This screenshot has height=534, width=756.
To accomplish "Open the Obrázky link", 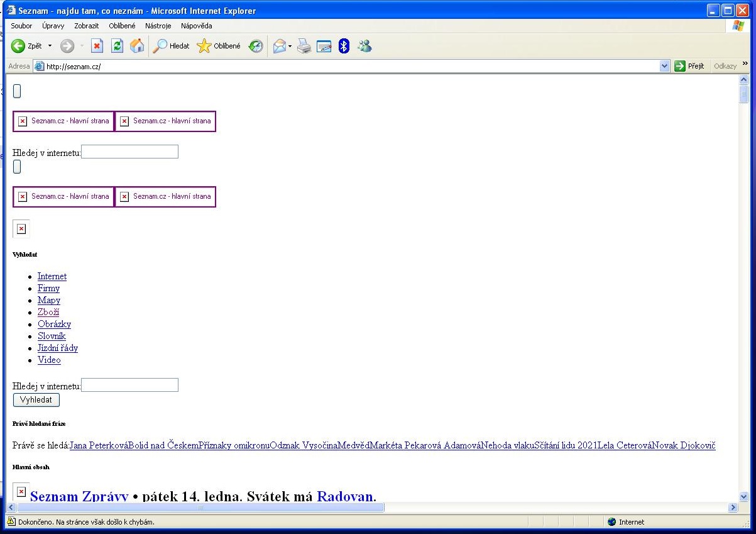I will click(54, 324).
